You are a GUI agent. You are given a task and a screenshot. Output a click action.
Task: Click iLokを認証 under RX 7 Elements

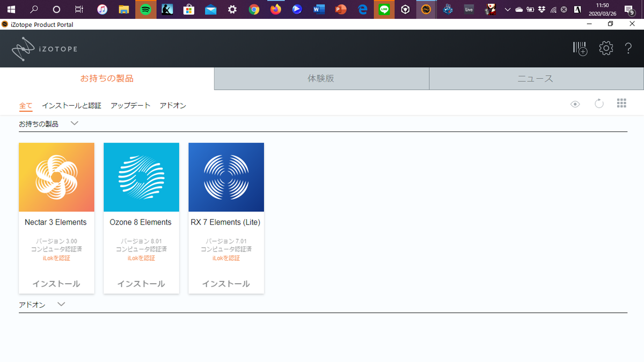tap(226, 258)
